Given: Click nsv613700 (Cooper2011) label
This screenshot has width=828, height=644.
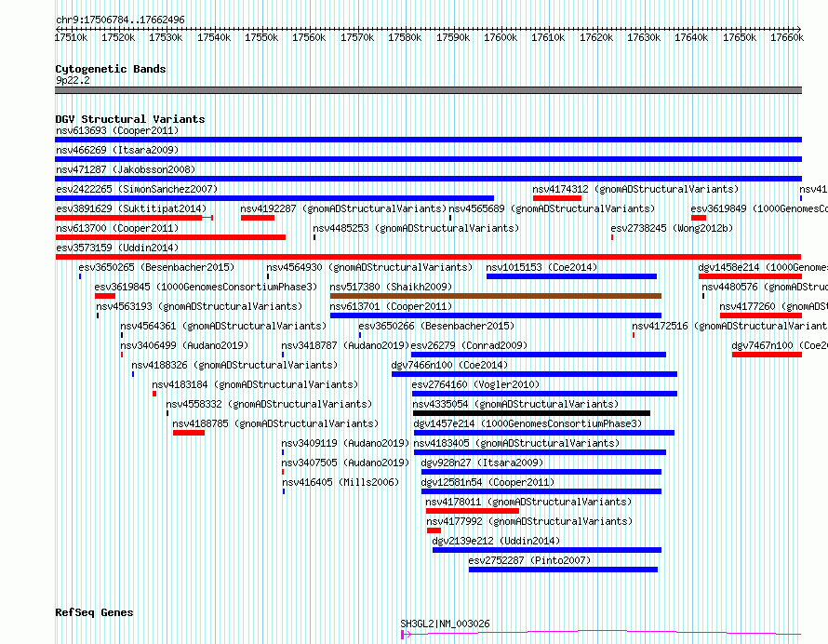Looking at the screenshot, I should [117, 228].
